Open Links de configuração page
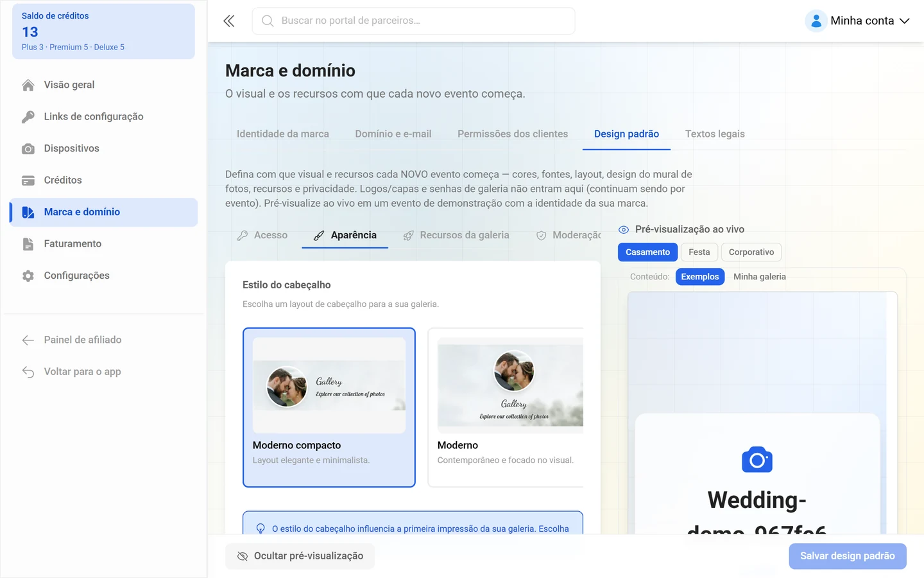 tap(104, 117)
